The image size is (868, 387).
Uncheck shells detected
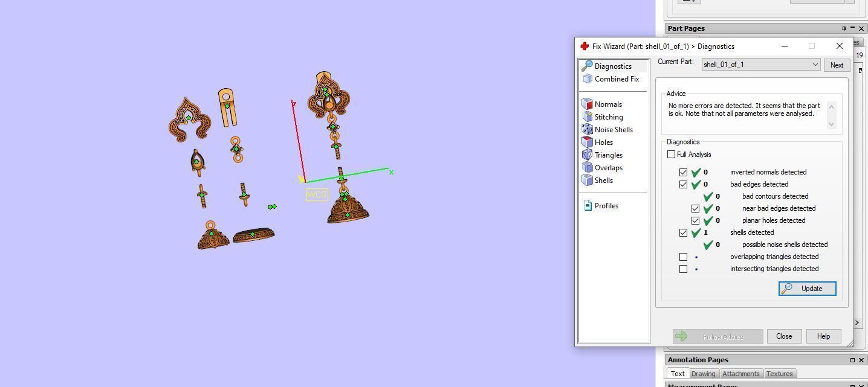[x=683, y=232]
